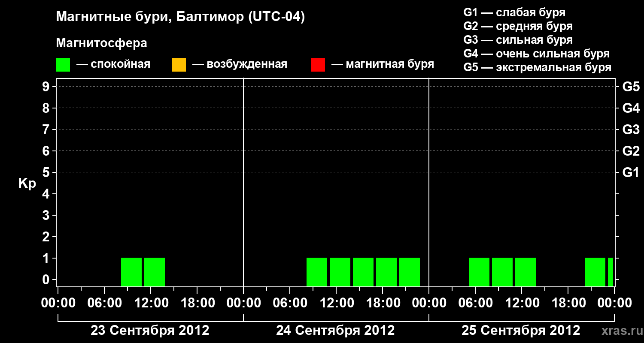The width and height of the screenshot is (644, 343).
Task: Click the green bar at 18:00 on 24 September
Action: (386, 272)
